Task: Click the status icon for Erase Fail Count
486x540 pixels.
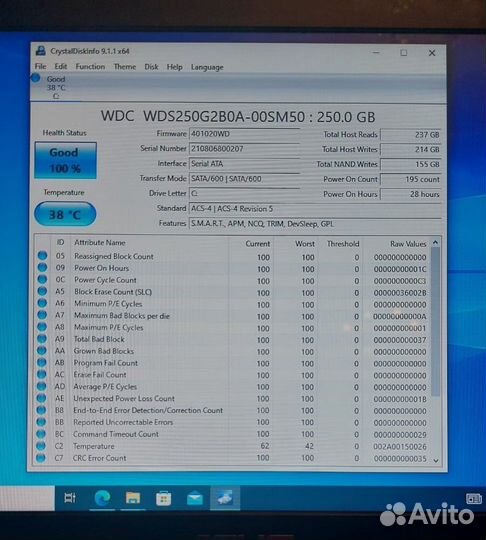Action: pyautogui.click(x=41, y=374)
